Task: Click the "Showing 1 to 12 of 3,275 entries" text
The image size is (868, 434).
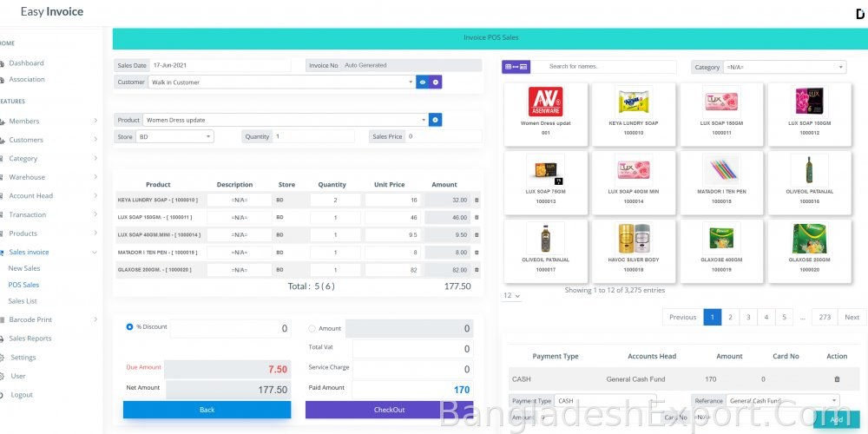Action: coord(615,290)
